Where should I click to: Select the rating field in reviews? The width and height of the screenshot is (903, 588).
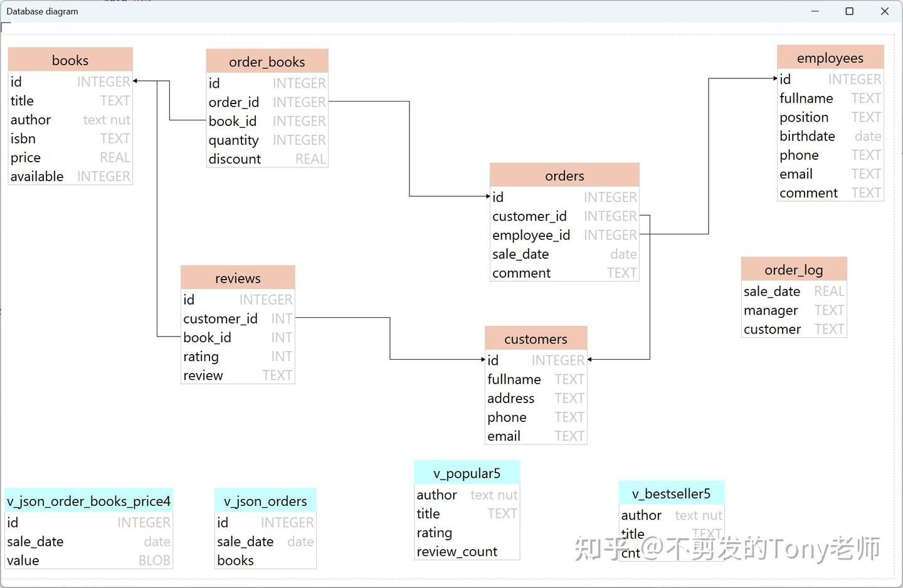coord(201,356)
